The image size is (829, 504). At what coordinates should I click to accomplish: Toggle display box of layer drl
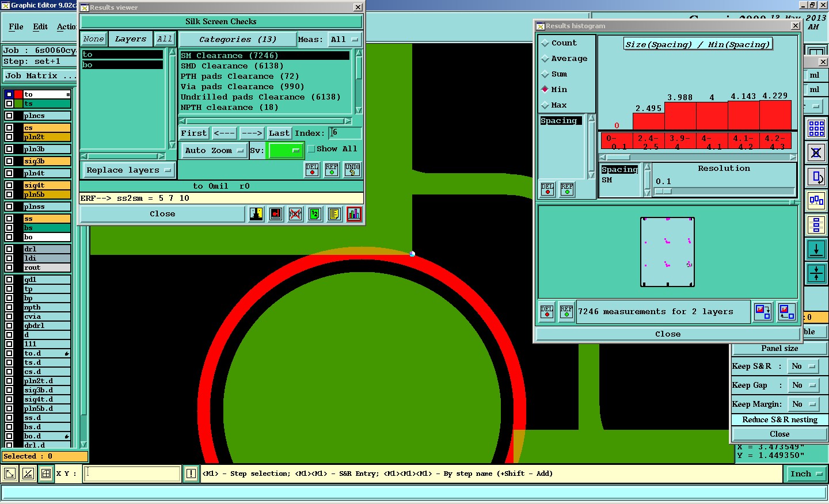pyautogui.click(x=9, y=249)
